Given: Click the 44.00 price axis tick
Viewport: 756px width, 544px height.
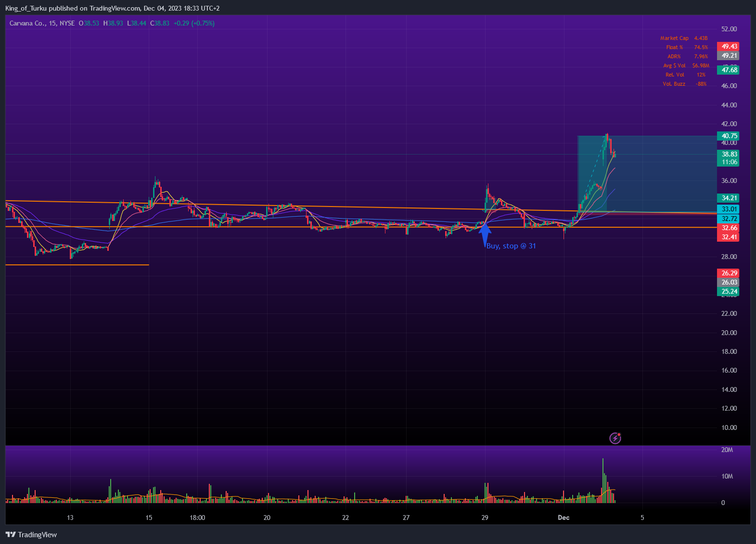Looking at the screenshot, I should (729, 105).
